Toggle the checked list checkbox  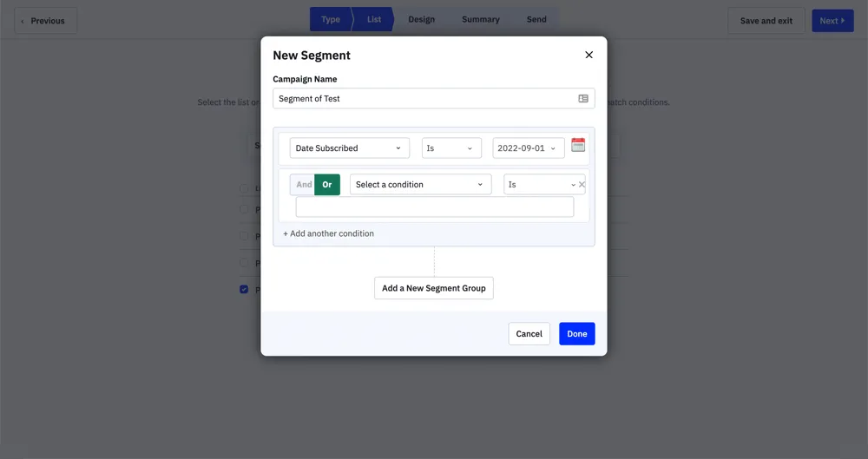(x=244, y=290)
